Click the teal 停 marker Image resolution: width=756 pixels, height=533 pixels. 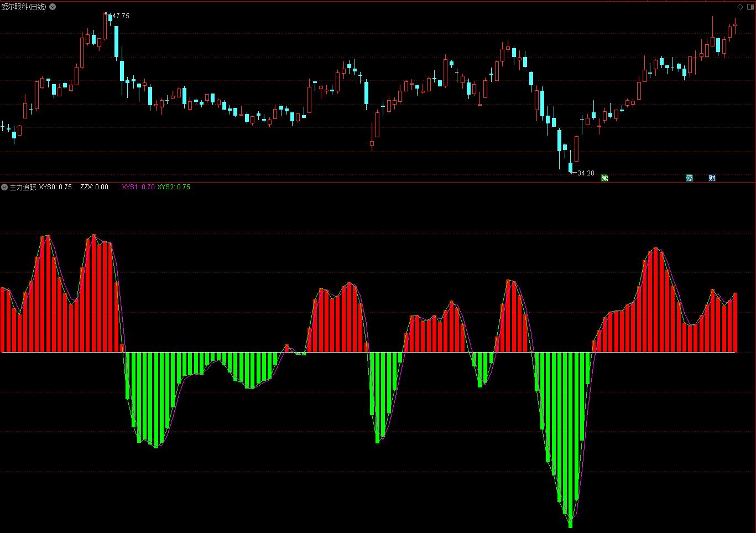[x=689, y=178]
